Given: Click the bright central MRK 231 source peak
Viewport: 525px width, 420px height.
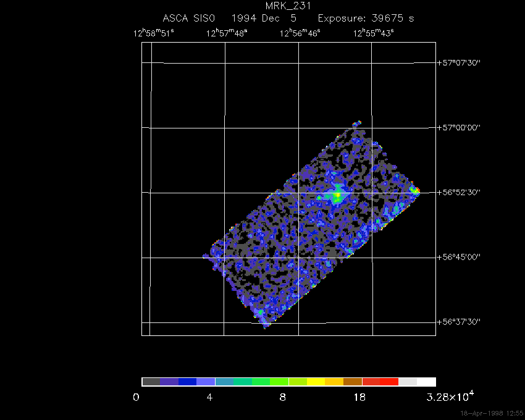Looking at the screenshot, I should point(338,195).
